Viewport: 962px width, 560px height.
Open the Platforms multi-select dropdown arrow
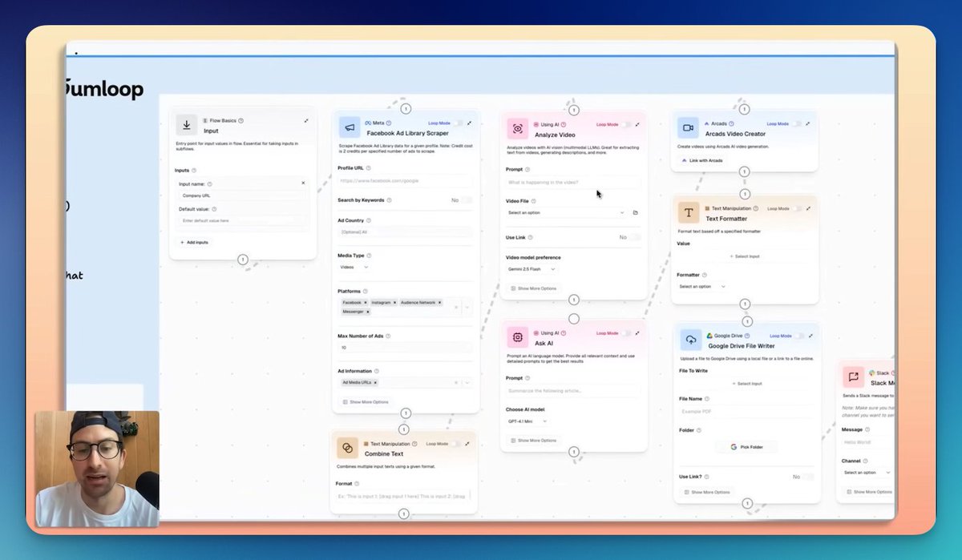467,307
